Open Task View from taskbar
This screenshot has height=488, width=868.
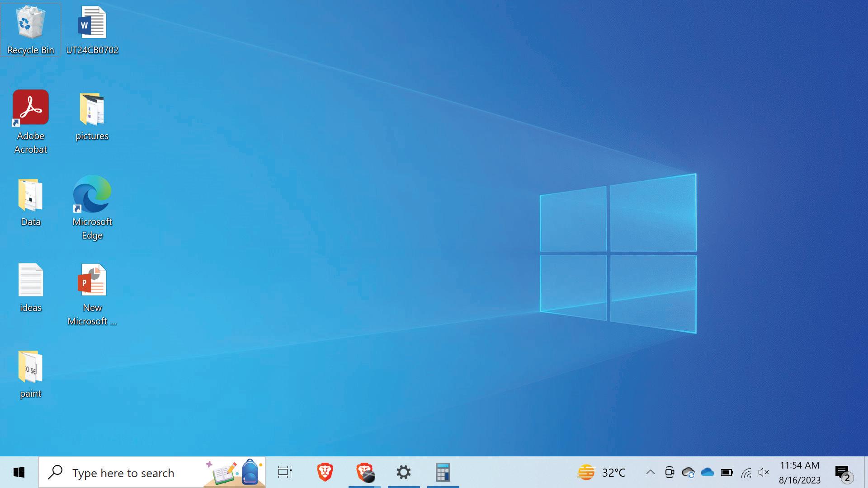click(x=285, y=473)
